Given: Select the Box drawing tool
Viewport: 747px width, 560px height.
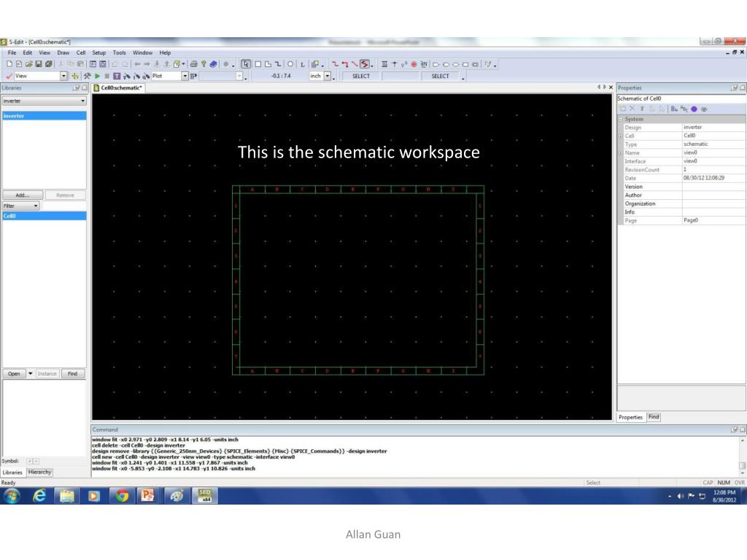Looking at the screenshot, I should pyautogui.click(x=258, y=64).
